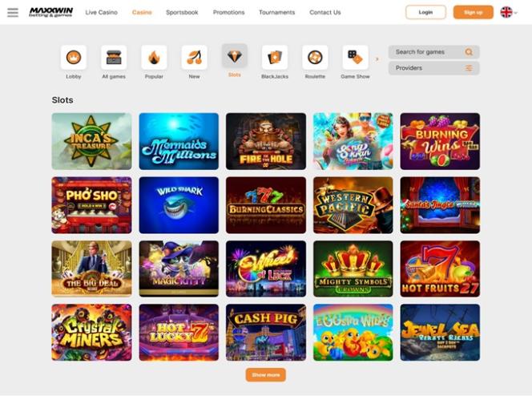Open the BlackJacks cards icon
Image resolution: width=532 pixels, height=400 pixels.
pyautogui.click(x=275, y=58)
